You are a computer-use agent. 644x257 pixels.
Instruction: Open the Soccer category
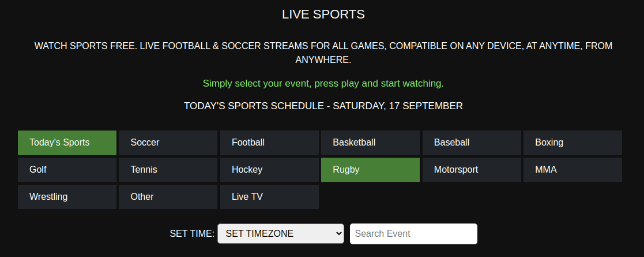[x=168, y=143]
